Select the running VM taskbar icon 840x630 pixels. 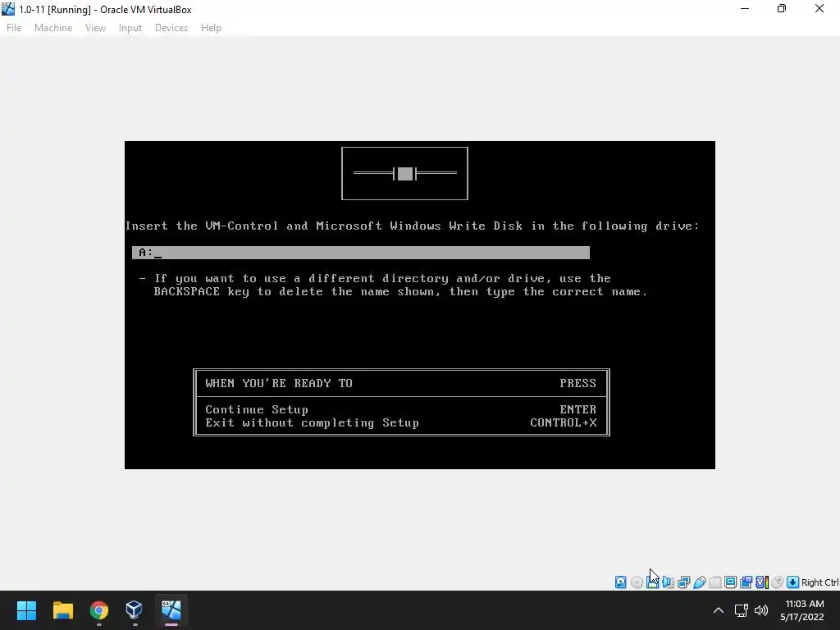171,610
